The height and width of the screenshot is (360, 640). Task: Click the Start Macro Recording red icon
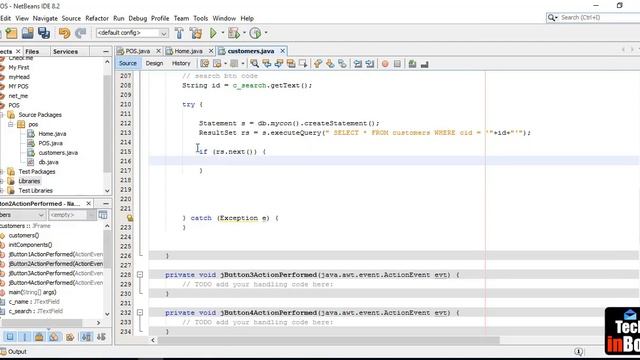point(385,64)
